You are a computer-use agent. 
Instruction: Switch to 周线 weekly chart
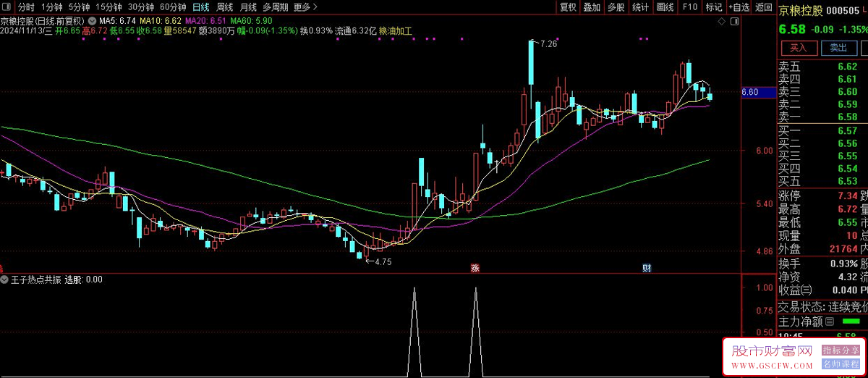(x=225, y=7)
